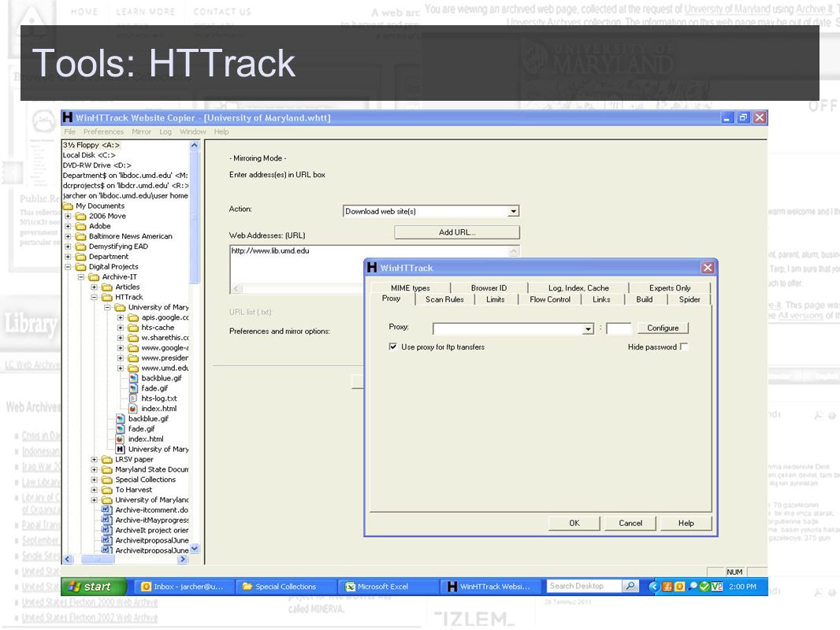Image resolution: width=840 pixels, height=630 pixels.
Task: Select the w.sharethis folder icon
Action: coord(133,339)
